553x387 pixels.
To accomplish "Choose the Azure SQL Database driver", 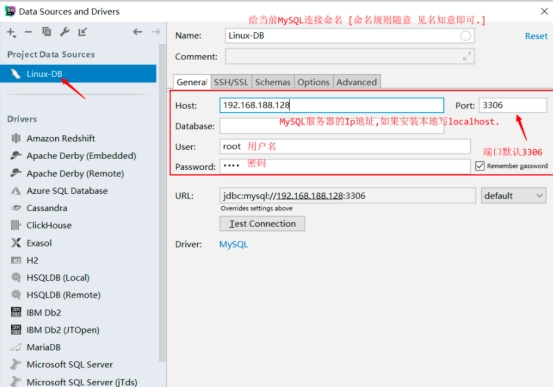I will coord(67,191).
